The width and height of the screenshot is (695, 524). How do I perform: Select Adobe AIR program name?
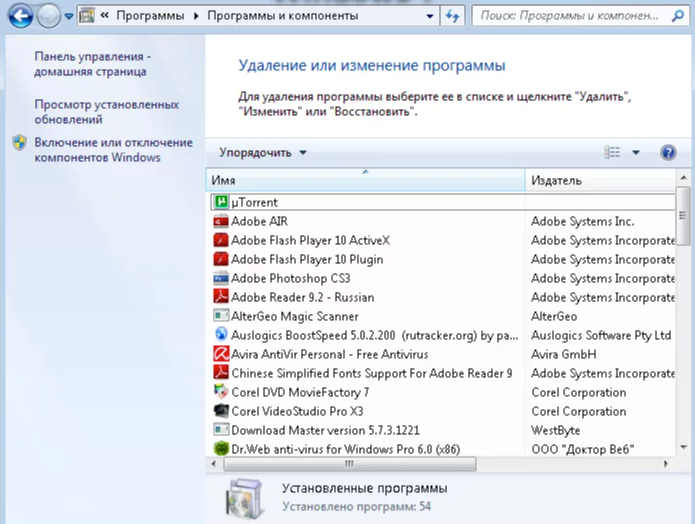259,221
